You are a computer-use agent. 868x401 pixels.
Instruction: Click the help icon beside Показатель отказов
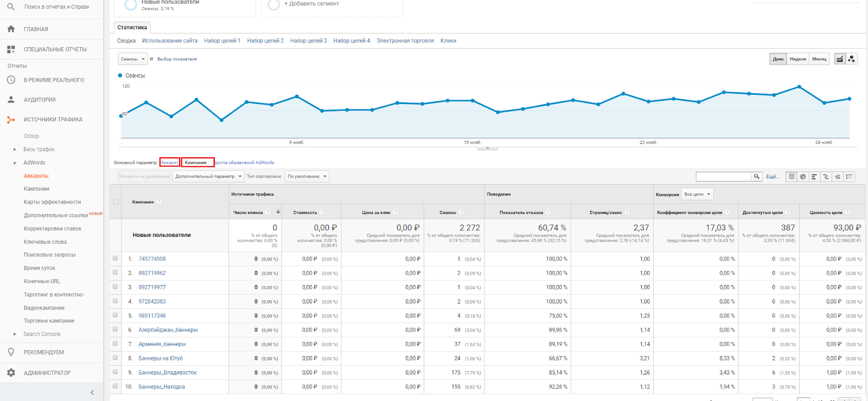click(x=548, y=212)
